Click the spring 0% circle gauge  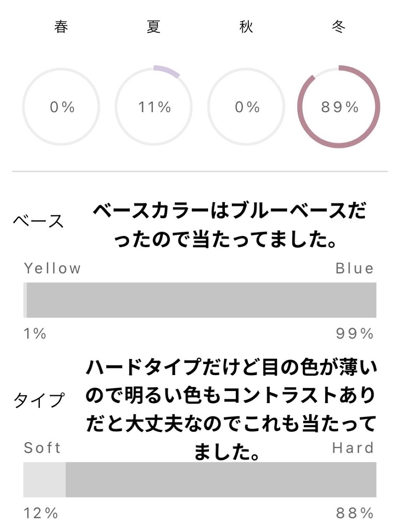pyautogui.click(x=62, y=107)
